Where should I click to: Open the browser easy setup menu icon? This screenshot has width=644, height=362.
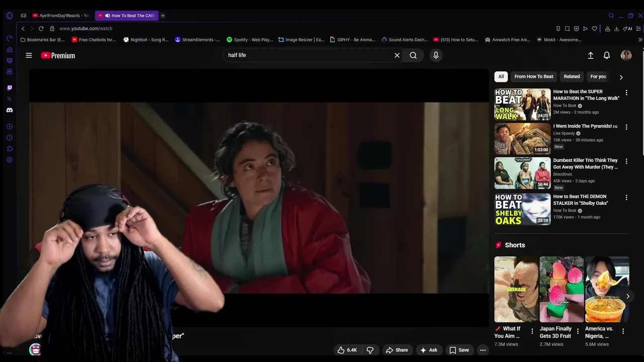point(639,29)
